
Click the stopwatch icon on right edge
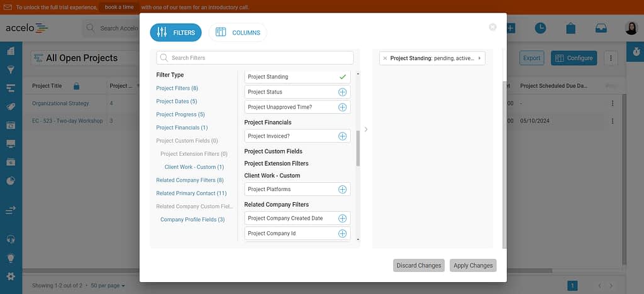636,52
